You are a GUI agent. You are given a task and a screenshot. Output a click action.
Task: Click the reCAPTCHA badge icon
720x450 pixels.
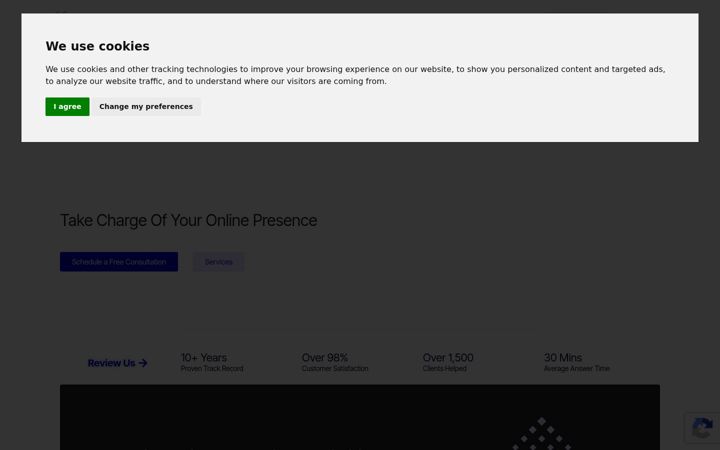702,428
